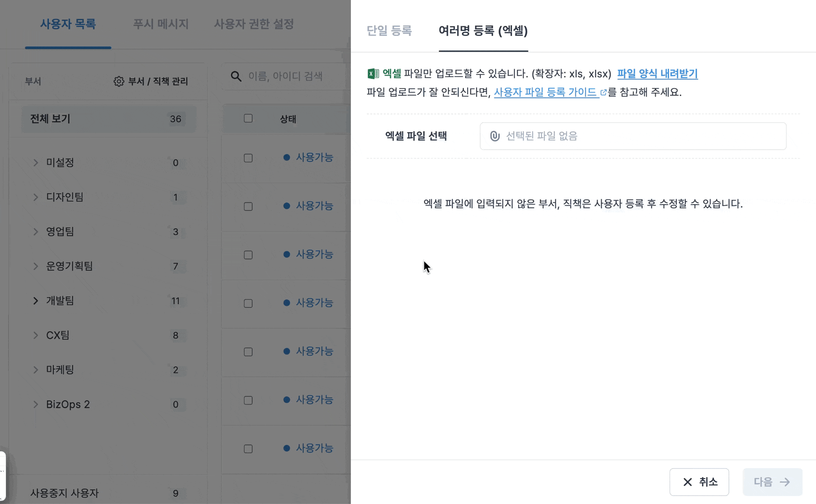Check the last visible row checkbox
Screen dimensions: 816x504
pyautogui.click(x=248, y=449)
